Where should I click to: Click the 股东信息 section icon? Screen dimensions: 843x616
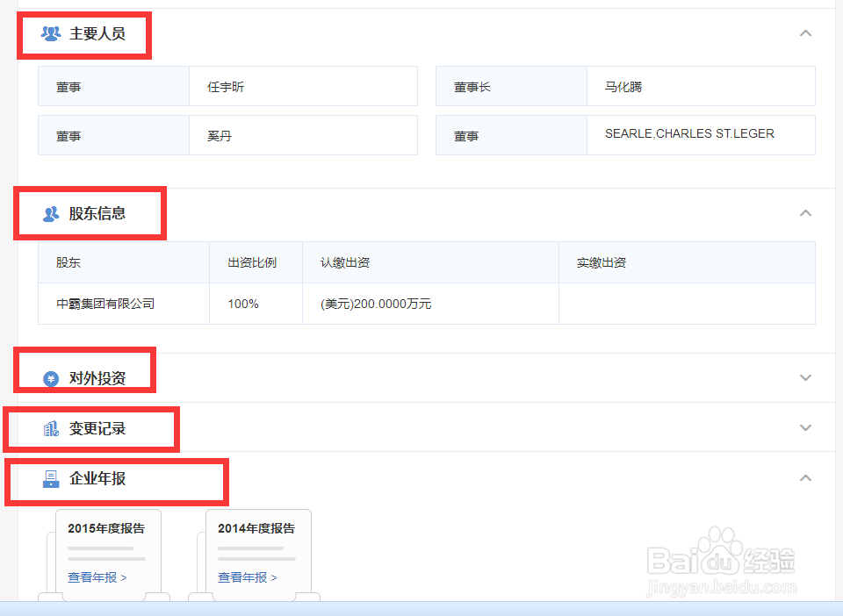click(49, 212)
